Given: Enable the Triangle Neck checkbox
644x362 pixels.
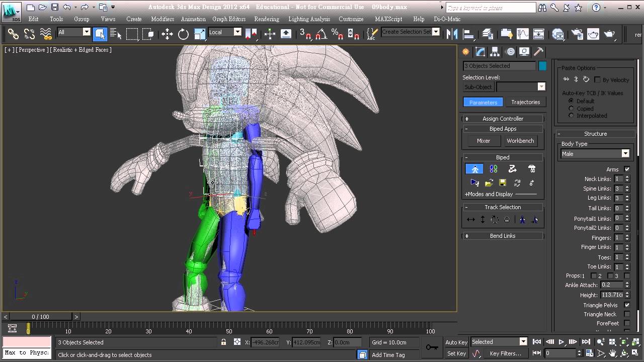Looking at the screenshot, I should [x=627, y=314].
